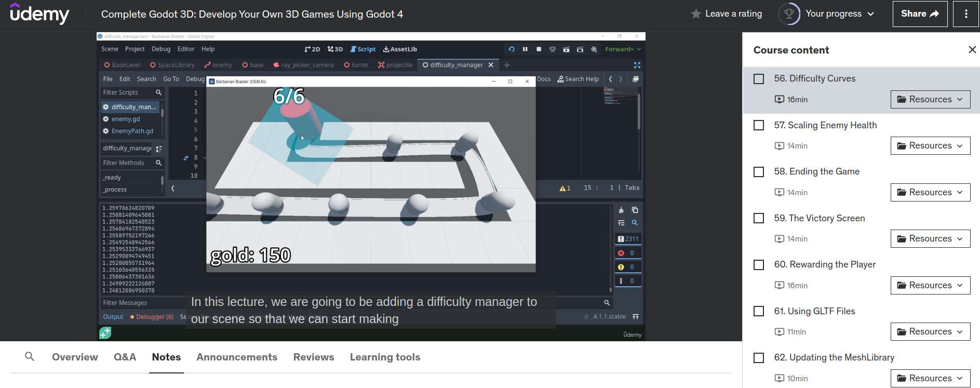The height and width of the screenshot is (388, 980).
Task: Switch to the Overview tab
Action: coord(75,357)
